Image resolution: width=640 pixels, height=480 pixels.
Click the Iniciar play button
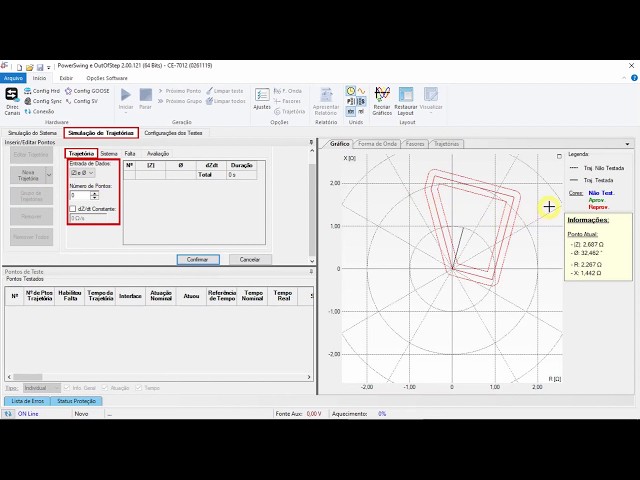coord(126,99)
